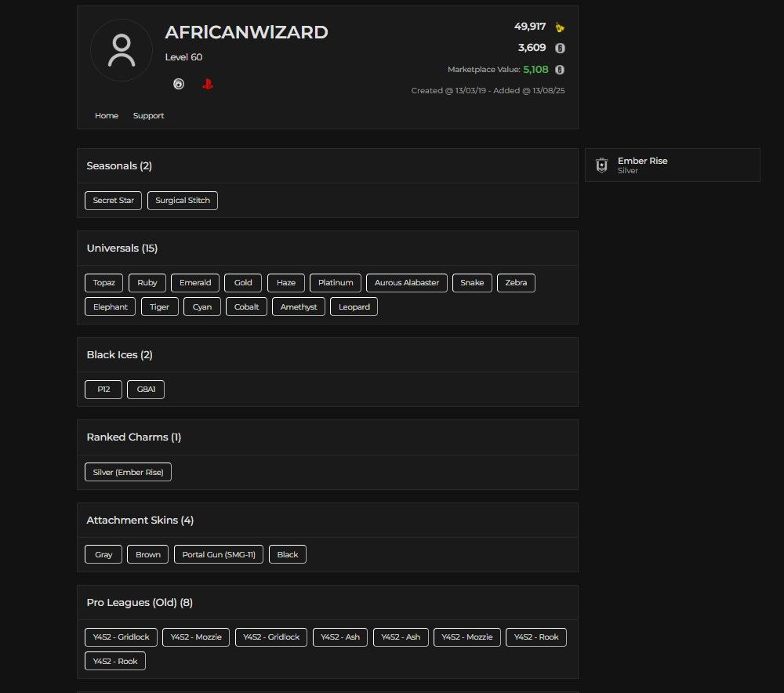Click the Amethyst skin tag

pyautogui.click(x=299, y=307)
